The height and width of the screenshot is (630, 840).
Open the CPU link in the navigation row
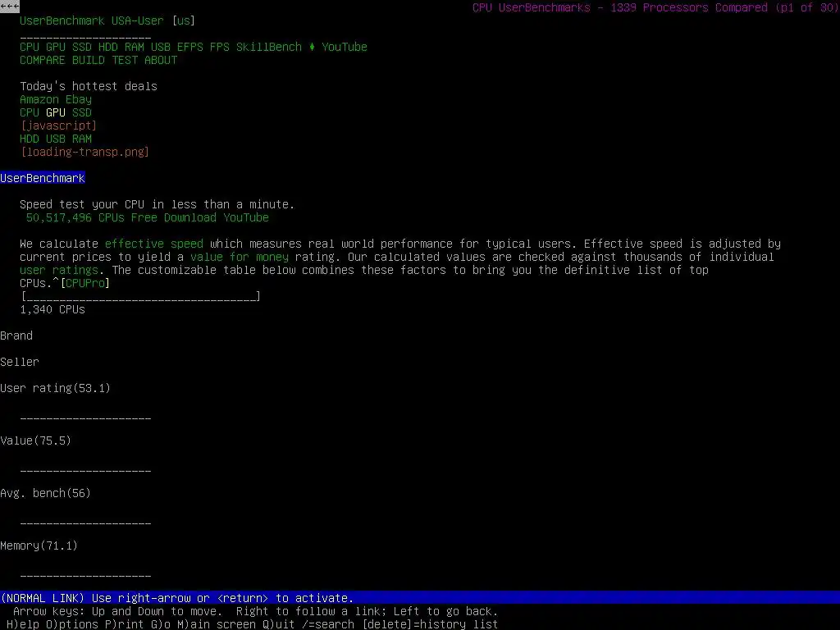click(30, 47)
